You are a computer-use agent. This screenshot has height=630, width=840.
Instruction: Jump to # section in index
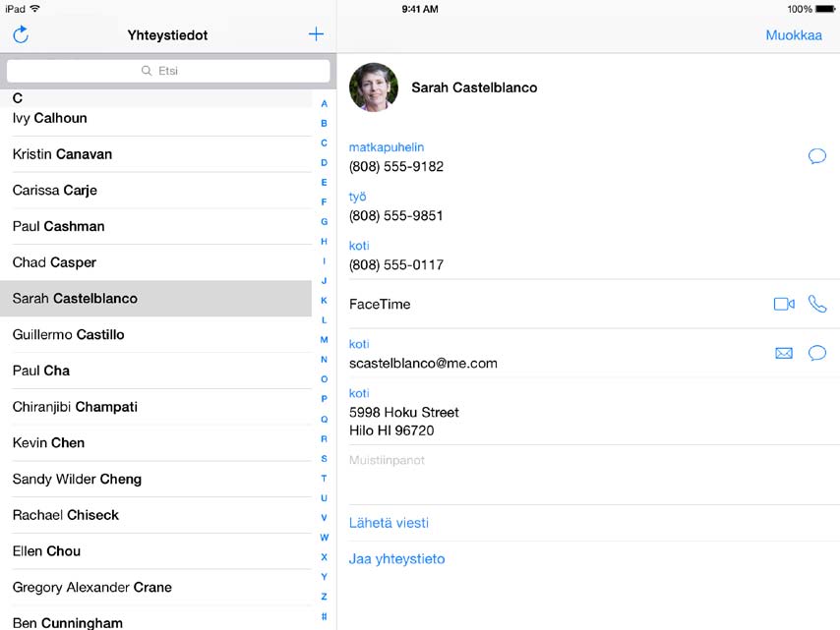[325, 616]
